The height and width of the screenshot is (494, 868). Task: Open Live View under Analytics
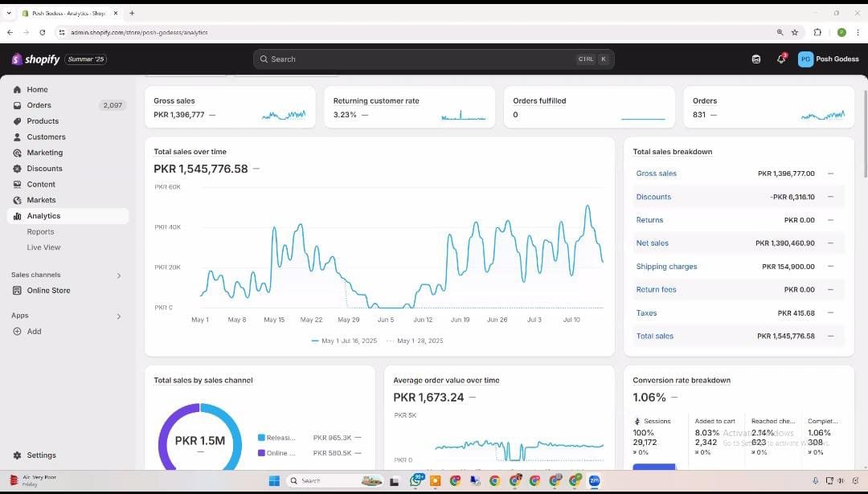point(43,247)
